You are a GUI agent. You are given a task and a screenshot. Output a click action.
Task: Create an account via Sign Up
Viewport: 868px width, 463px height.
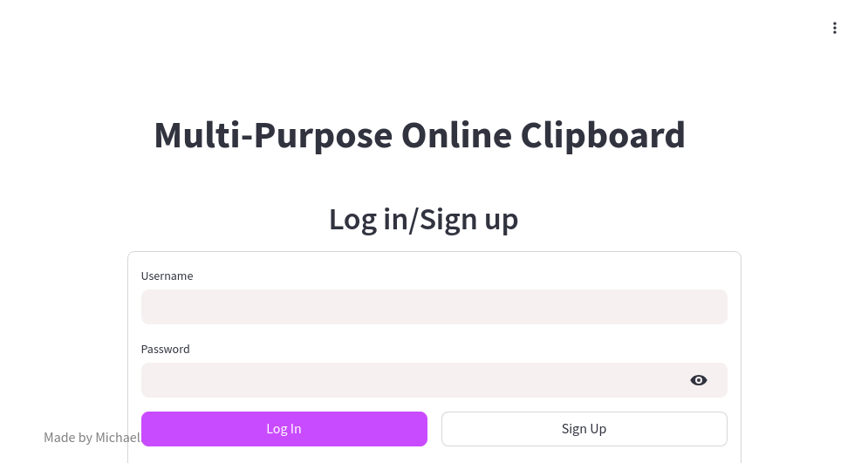pyautogui.click(x=584, y=428)
